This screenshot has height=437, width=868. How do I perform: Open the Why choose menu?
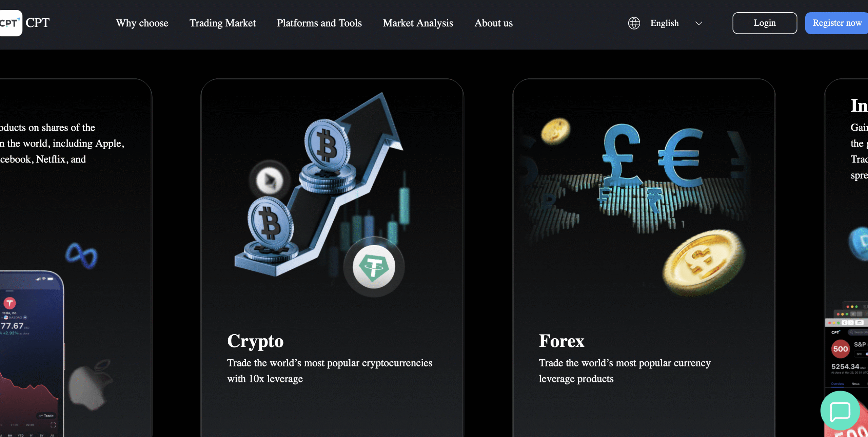click(x=142, y=23)
